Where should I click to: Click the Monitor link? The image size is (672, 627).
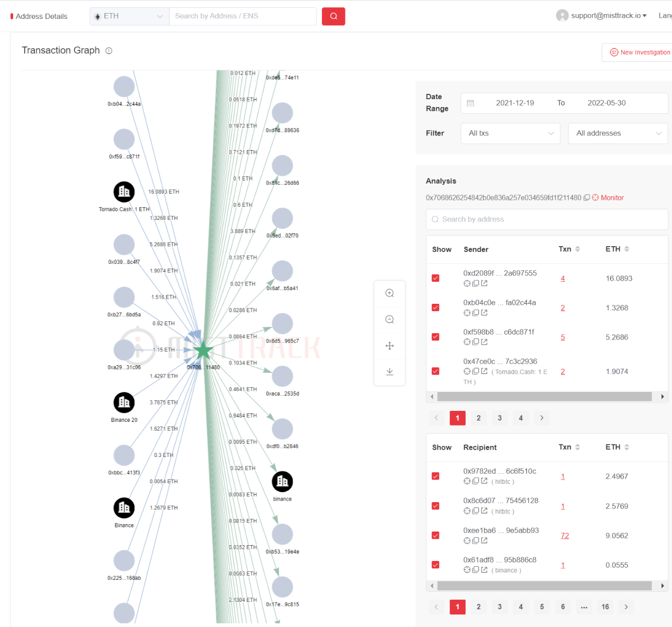(612, 198)
